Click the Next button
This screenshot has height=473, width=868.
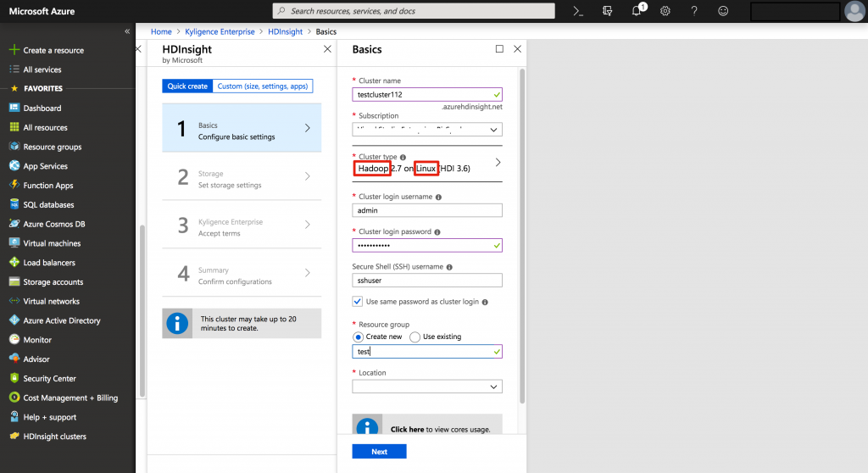[379, 452]
